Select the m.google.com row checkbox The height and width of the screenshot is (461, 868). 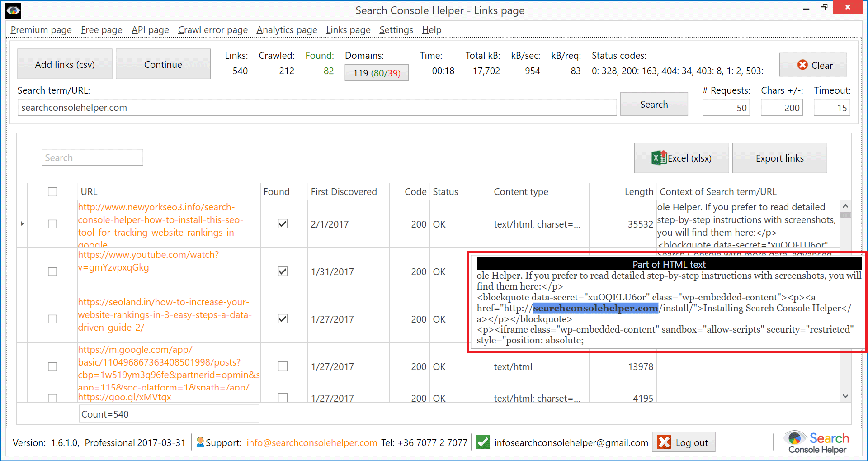click(x=52, y=366)
